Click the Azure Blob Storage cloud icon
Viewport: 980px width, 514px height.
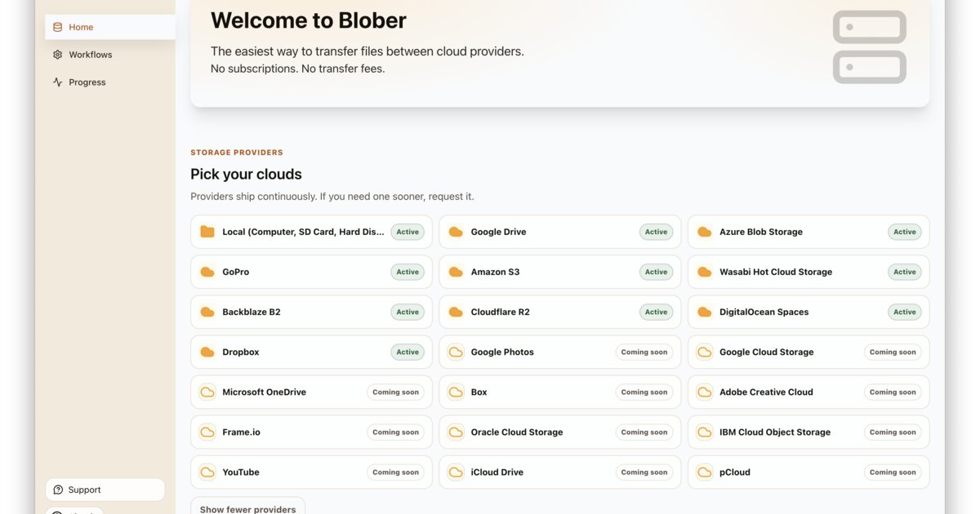point(704,232)
